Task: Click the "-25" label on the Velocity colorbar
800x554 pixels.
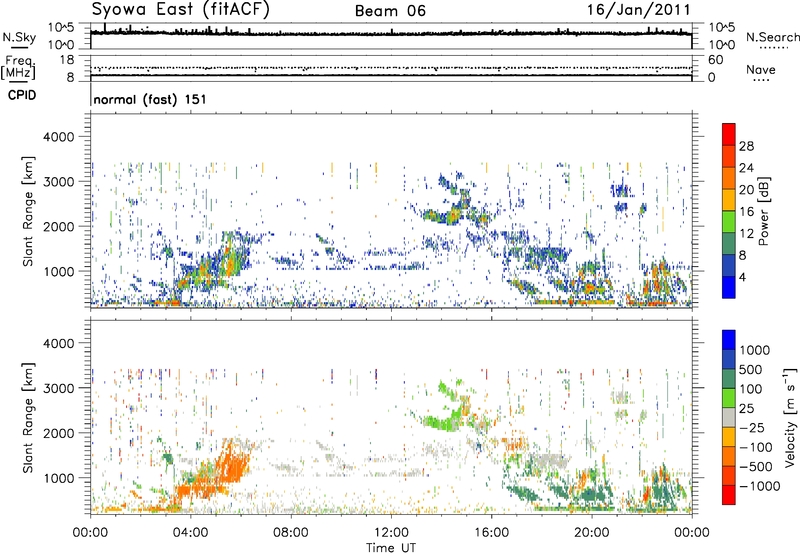Action: coord(752,428)
